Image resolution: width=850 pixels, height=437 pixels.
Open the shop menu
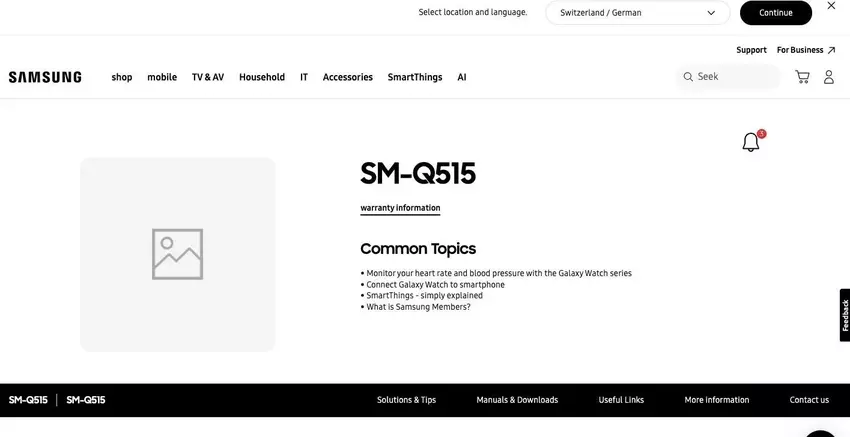coord(122,77)
